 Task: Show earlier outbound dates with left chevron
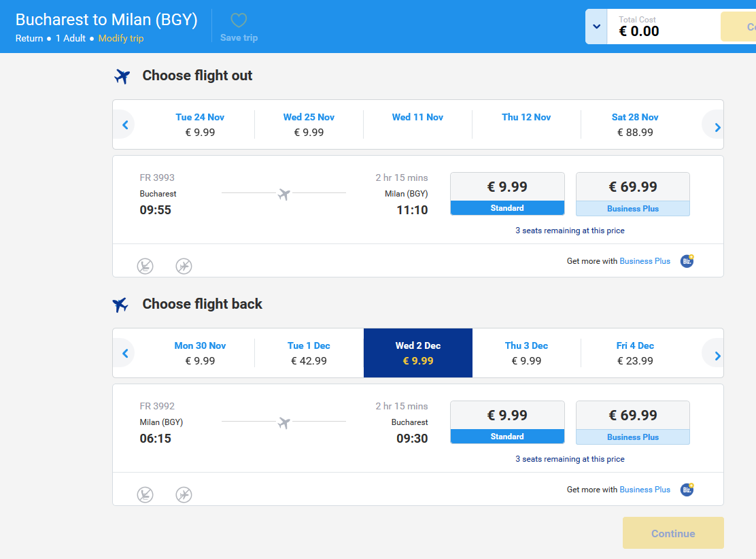pos(125,125)
